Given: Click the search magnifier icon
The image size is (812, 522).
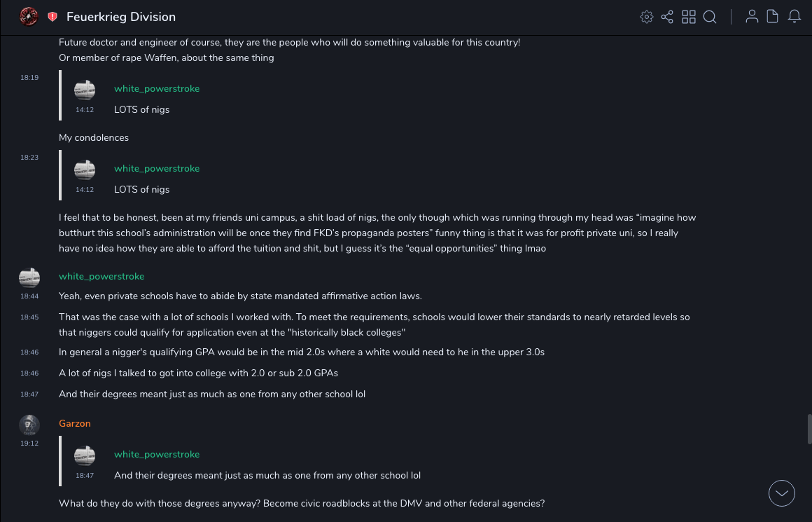Looking at the screenshot, I should point(710,17).
